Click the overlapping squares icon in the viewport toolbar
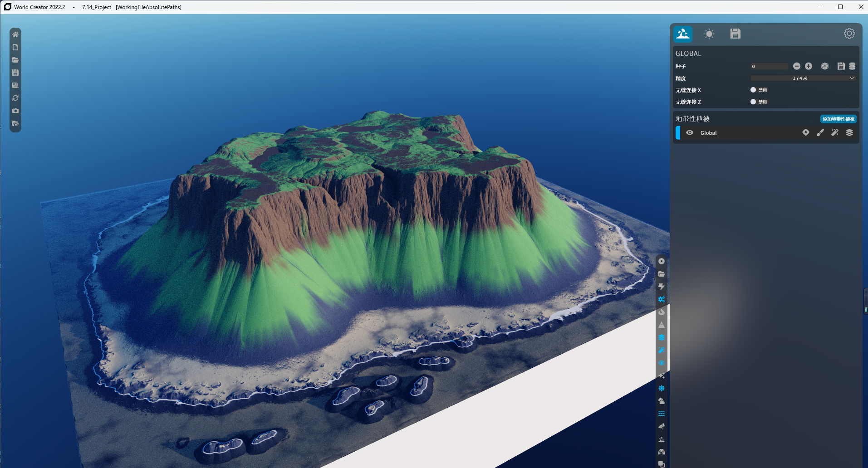The height and width of the screenshot is (468, 868). coord(662,464)
